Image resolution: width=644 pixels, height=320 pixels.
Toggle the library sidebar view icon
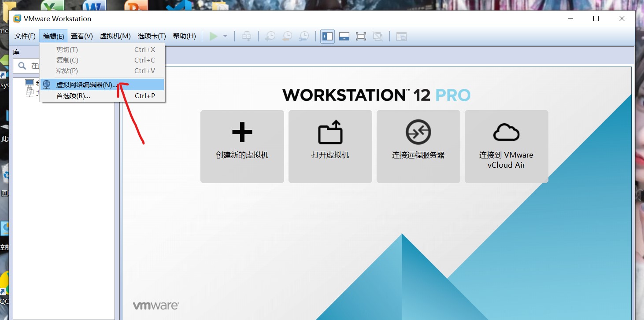click(328, 36)
